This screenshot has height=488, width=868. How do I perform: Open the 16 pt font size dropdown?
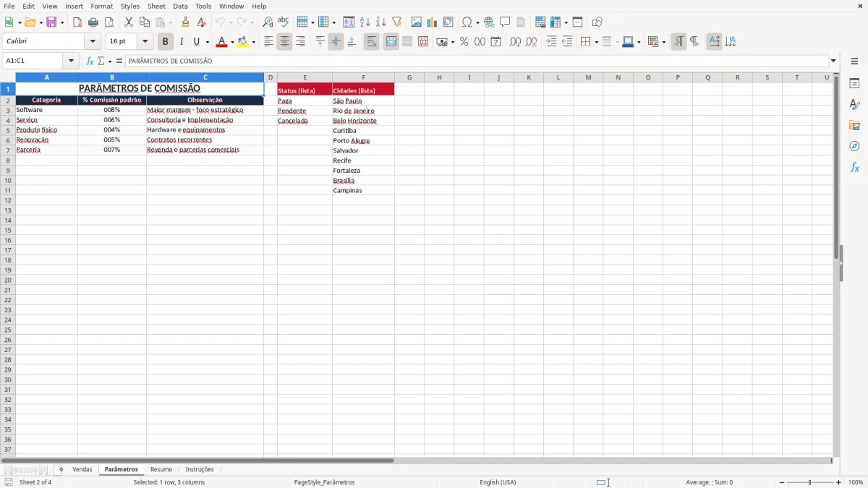(x=145, y=42)
